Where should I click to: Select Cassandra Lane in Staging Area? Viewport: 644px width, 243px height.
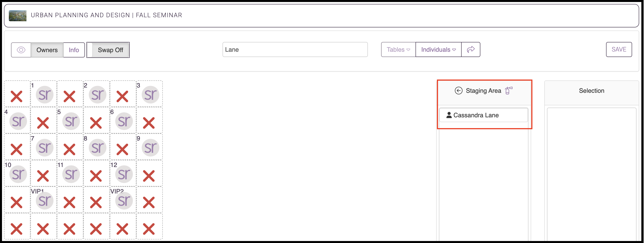pos(483,115)
